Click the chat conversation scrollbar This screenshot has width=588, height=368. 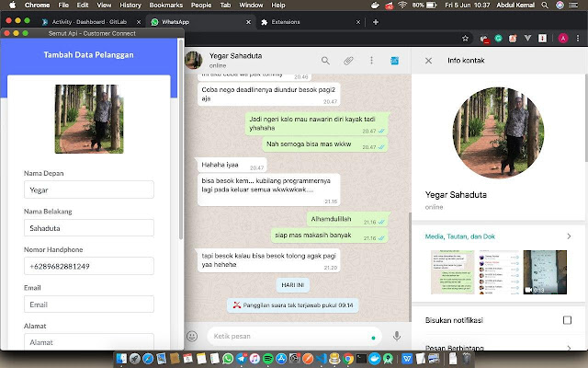[x=410, y=267]
